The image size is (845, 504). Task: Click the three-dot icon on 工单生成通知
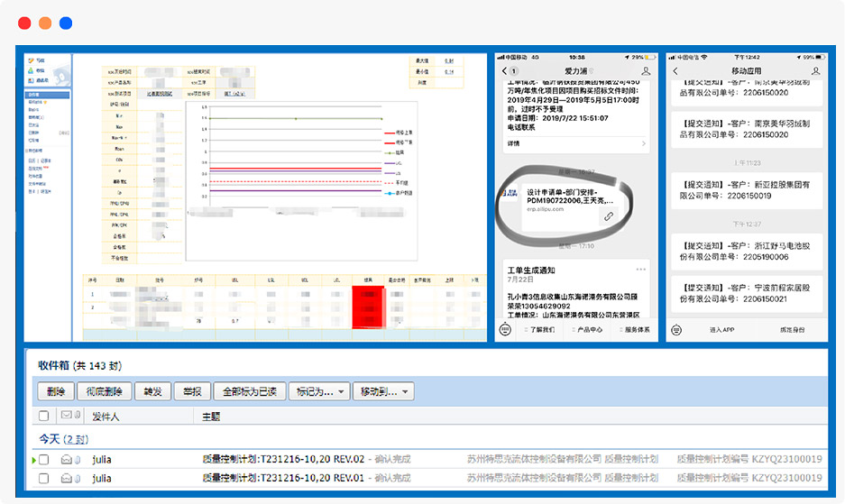coord(641,270)
